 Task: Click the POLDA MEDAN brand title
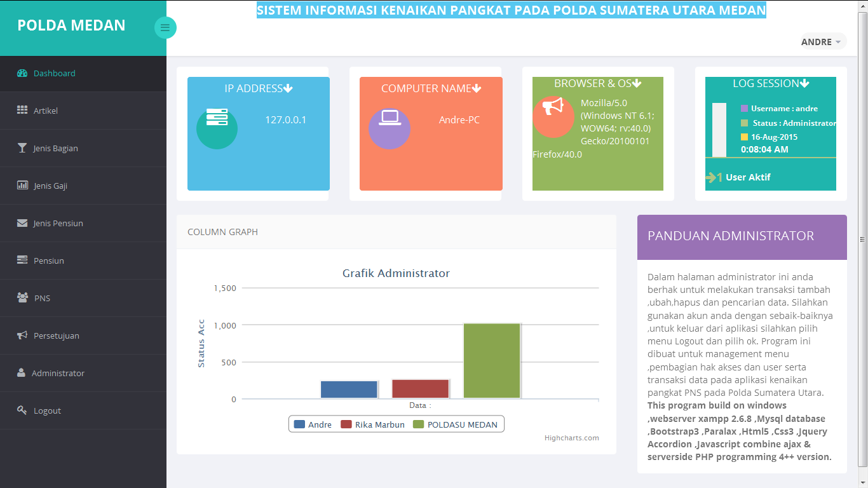[x=71, y=25]
